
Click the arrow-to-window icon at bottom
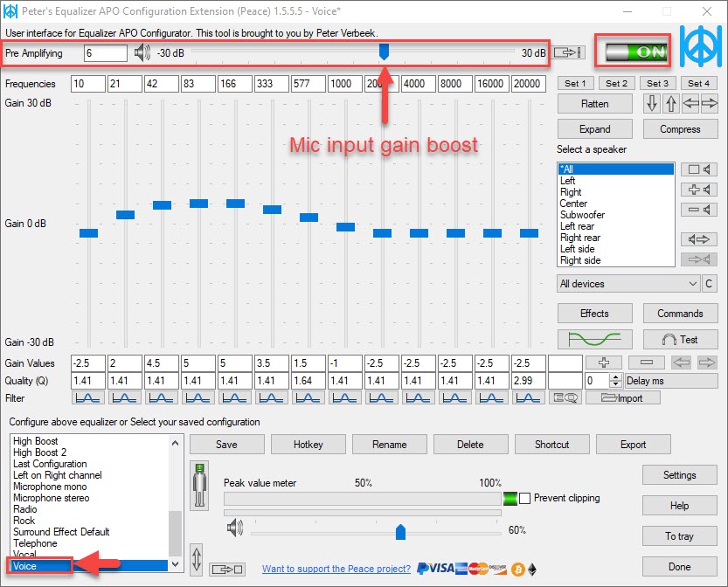click(227, 569)
